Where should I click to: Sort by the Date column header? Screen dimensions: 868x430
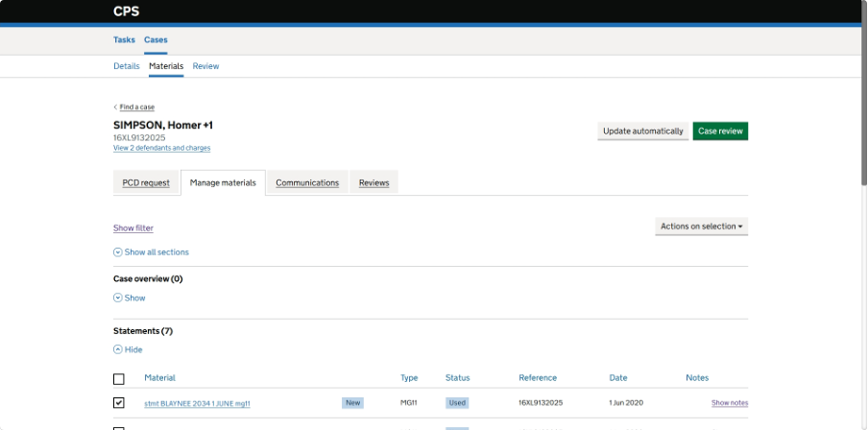coord(618,378)
